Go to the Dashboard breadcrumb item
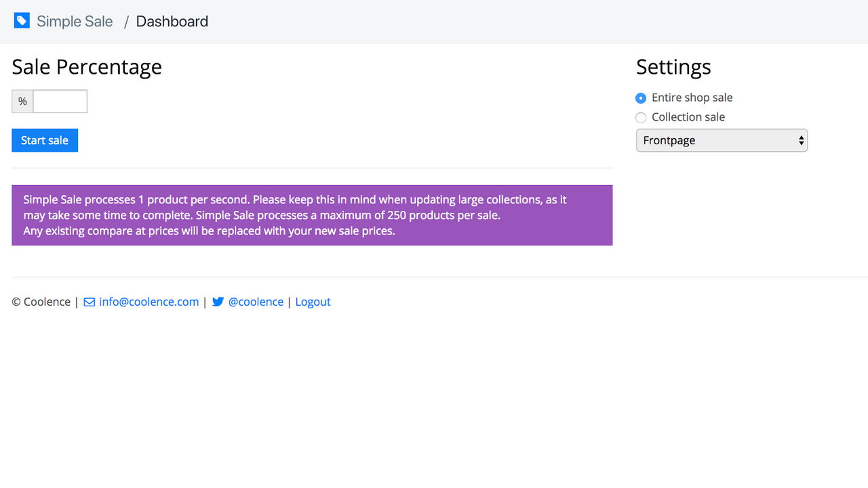The image size is (868, 488). tap(172, 22)
